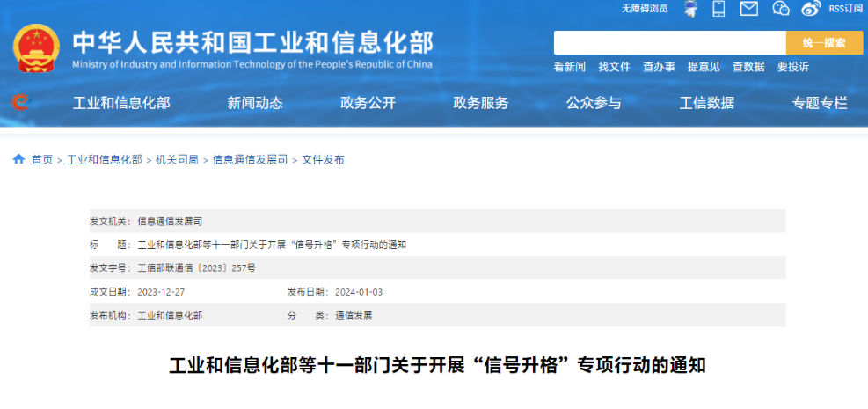Go to 工业和信息化部 breadcrumb link
Screen dimensions: 868x409
coord(105,160)
